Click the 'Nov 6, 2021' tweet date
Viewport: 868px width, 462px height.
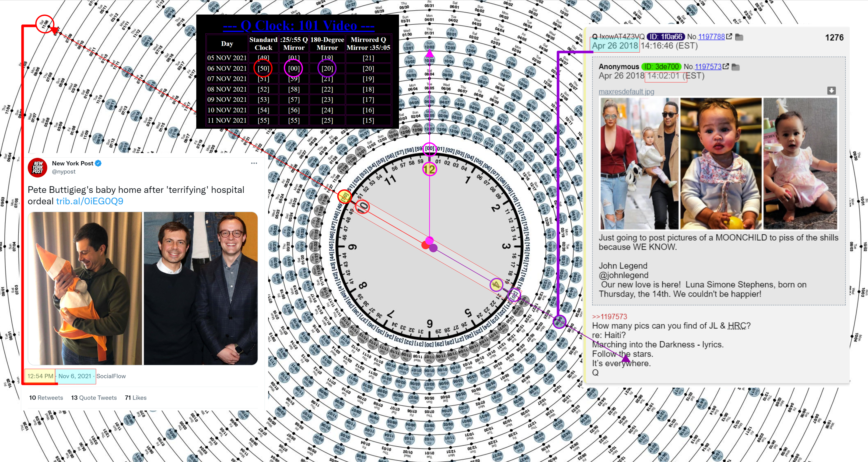coord(75,376)
